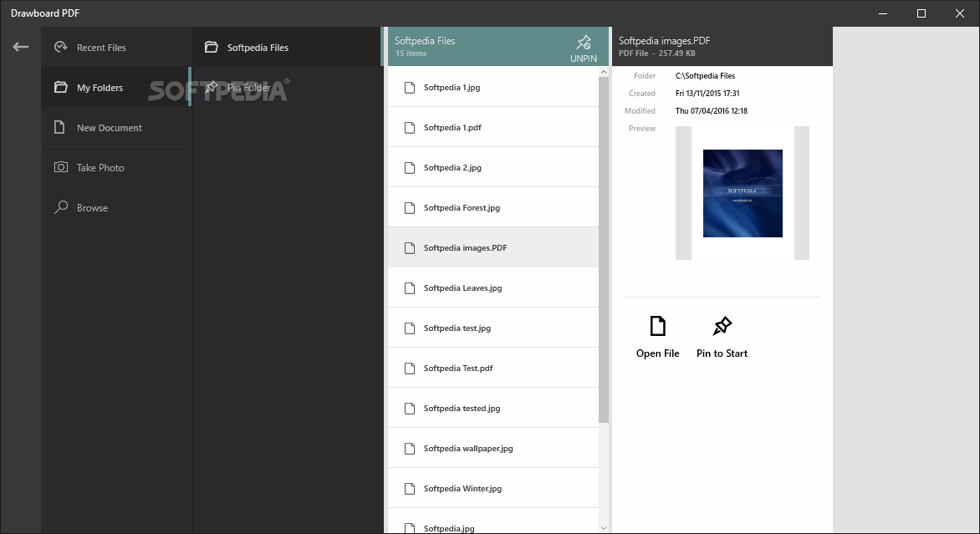Open File for Softpedia images.PDF
Image resolution: width=980 pixels, height=534 pixels.
[x=657, y=337]
